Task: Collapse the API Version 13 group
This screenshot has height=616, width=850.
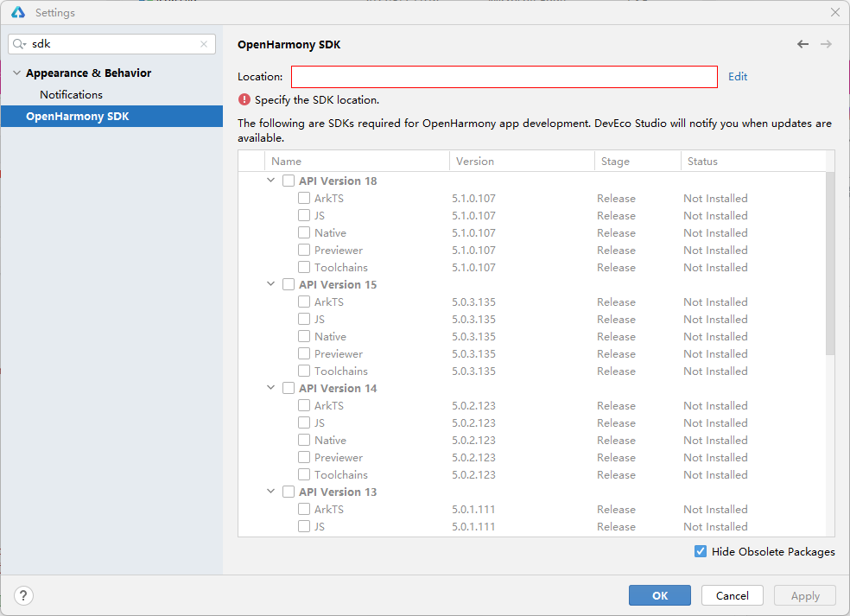Action: (x=271, y=491)
